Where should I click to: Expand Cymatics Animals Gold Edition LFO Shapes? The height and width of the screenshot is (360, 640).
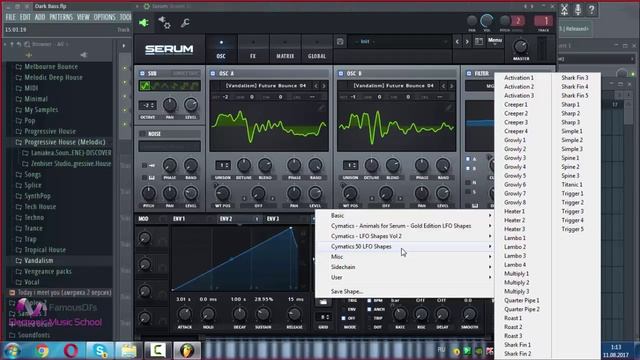[404, 226]
